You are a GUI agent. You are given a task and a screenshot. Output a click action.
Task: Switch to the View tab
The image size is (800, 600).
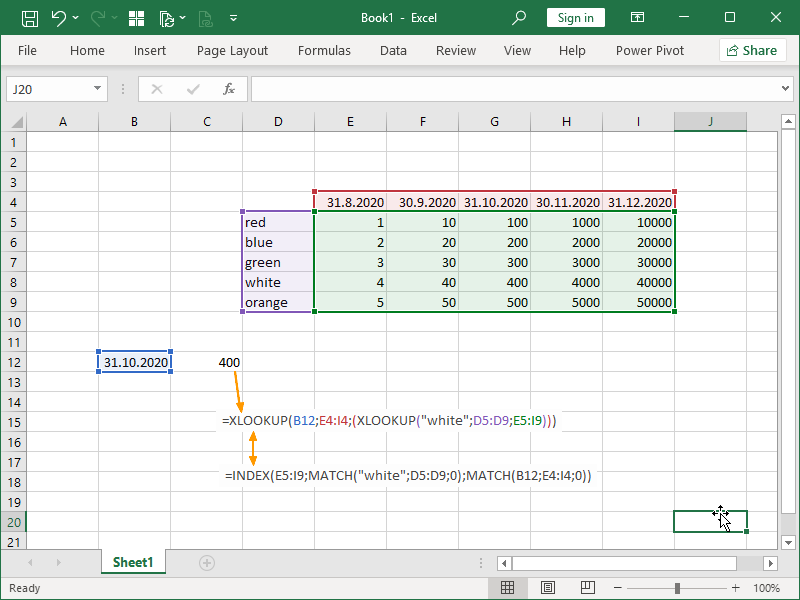(517, 51)
